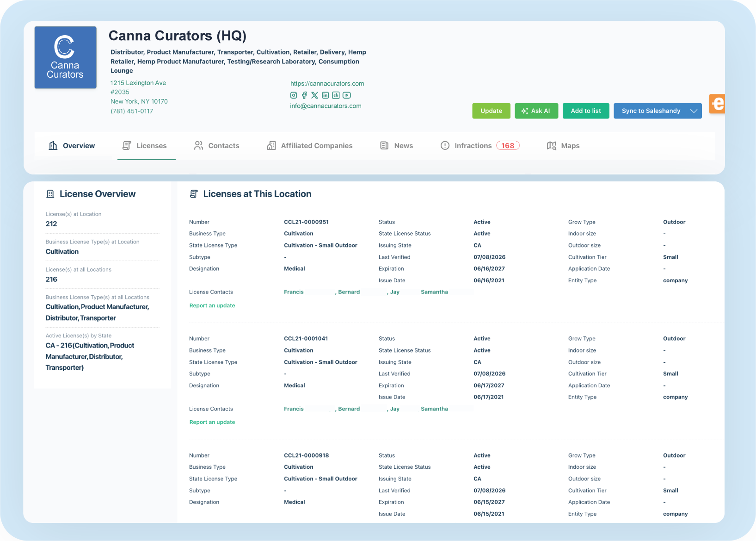Image resolution: width=756 pixels, height=541 pixels.
Task: Click Cultivation Tier value Small for CCL21-0001041
Action: click(670, 374)
